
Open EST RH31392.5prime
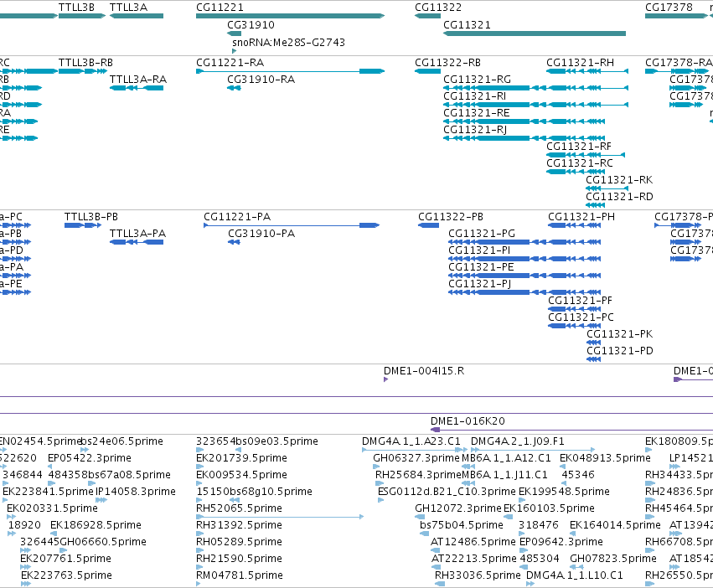click(x=239, y=525)
